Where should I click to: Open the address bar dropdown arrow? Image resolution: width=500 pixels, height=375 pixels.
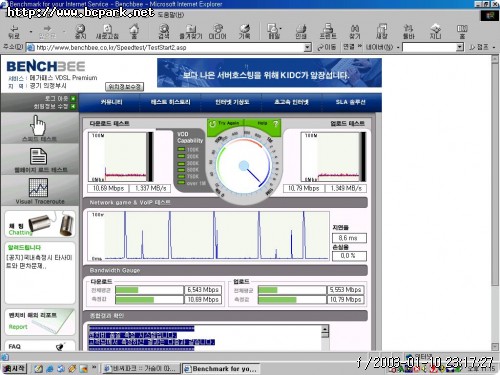308,48
